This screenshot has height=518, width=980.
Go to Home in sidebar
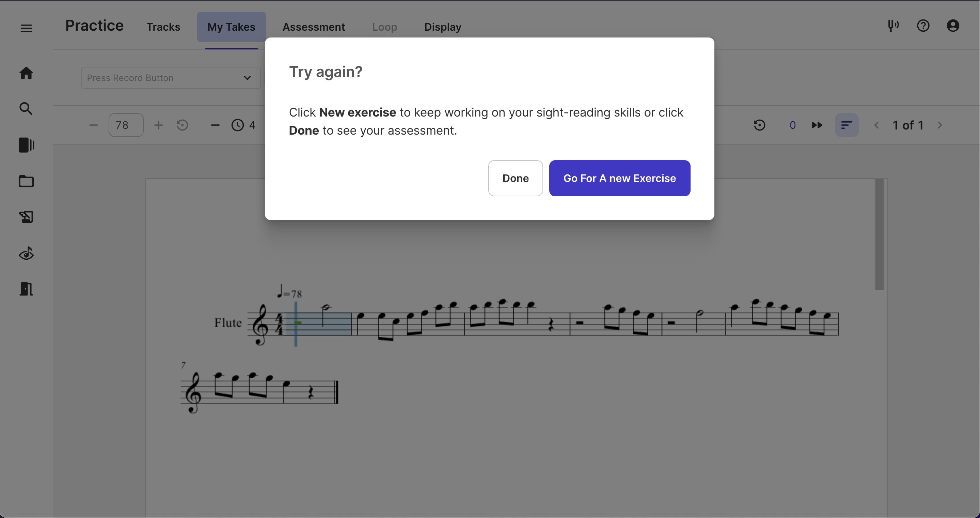tap(26, 73)
